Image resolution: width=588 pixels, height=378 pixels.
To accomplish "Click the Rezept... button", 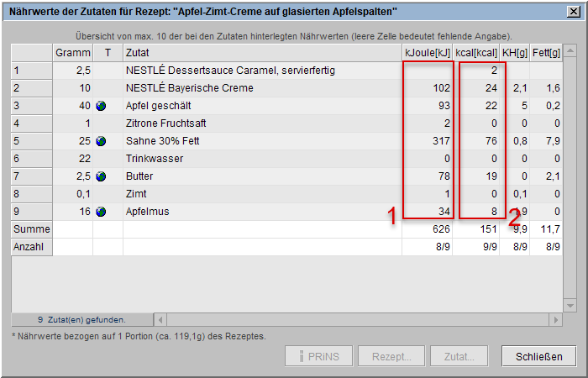I will [391, 356].
